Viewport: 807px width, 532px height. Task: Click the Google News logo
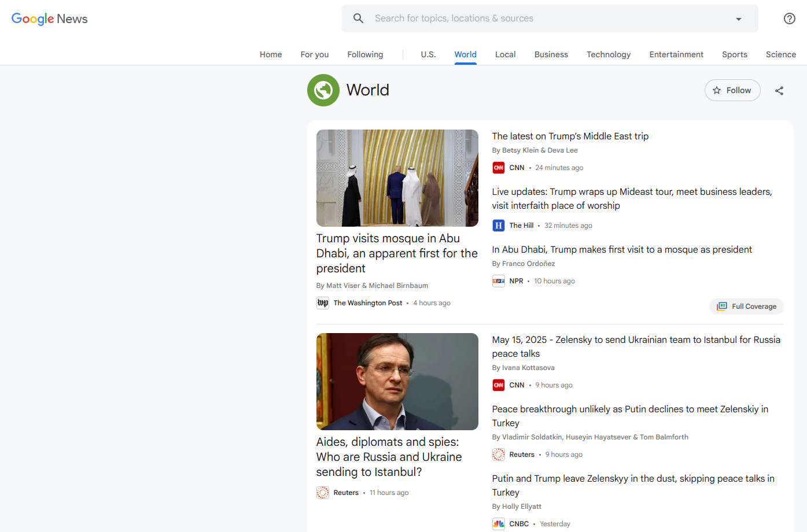50,19
